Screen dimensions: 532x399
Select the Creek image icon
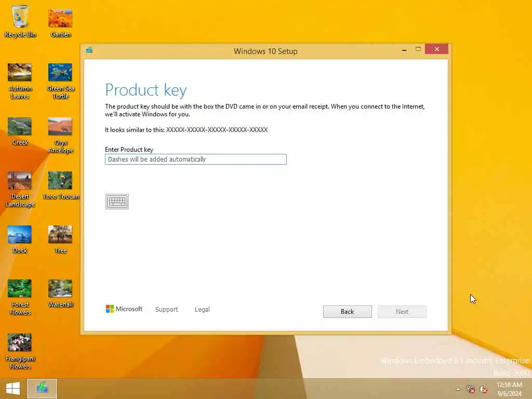20,131
